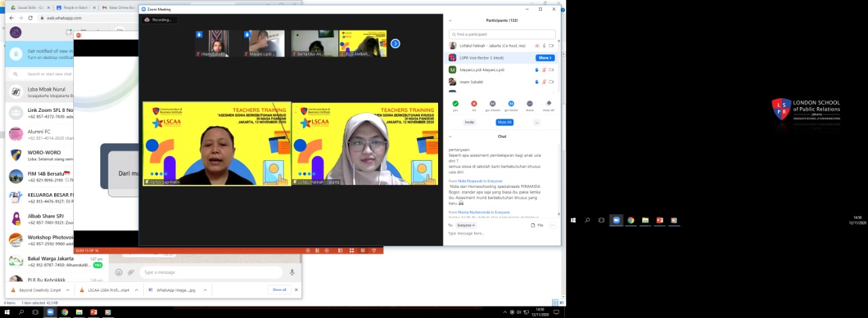Start PowerPoint Slide Show from status bar
The width and height of the screenshot is (868, 318).
tap(375, 251)
